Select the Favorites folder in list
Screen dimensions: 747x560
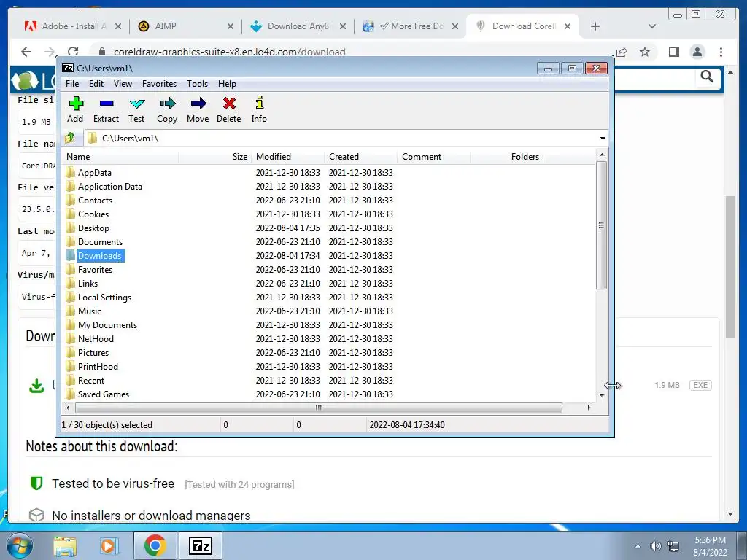coord(96,270)
